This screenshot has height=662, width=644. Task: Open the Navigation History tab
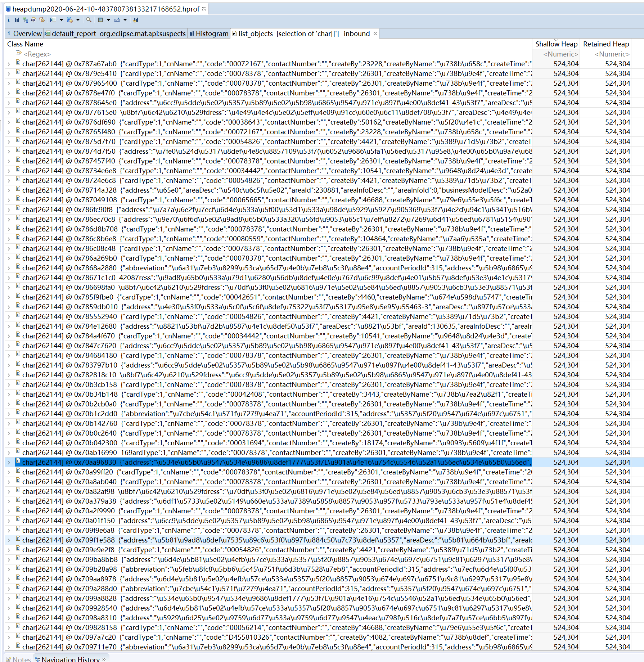(x=68, y=659)
